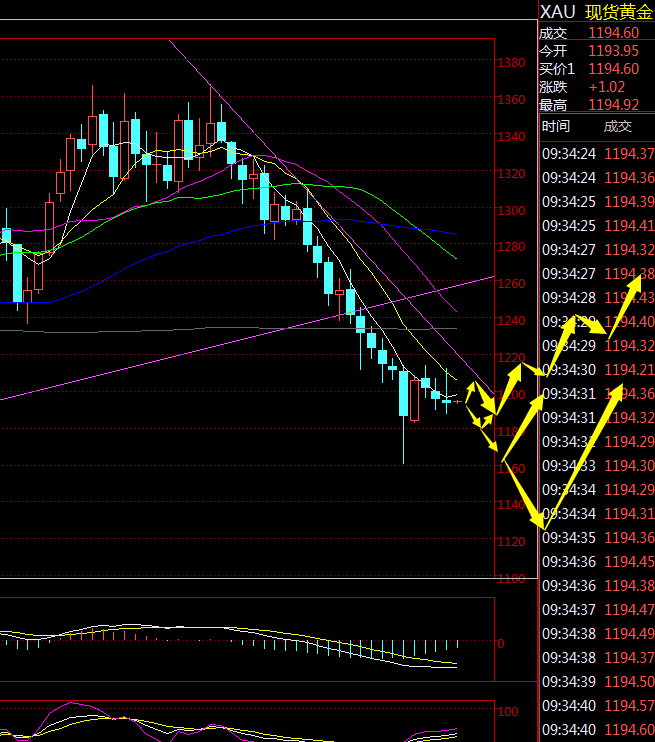
Task: Select the last tick row 09:34:40 at 1194.60
Action: (597, 730)
